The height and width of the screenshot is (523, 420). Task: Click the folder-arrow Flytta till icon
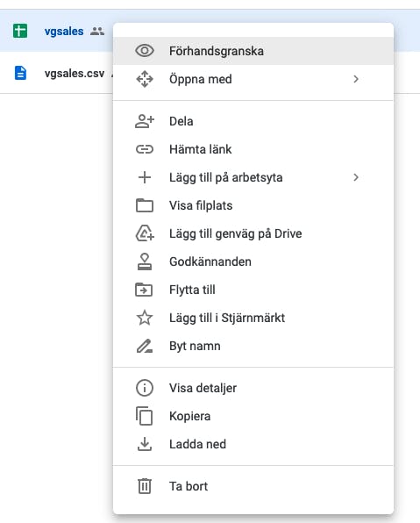144,290
